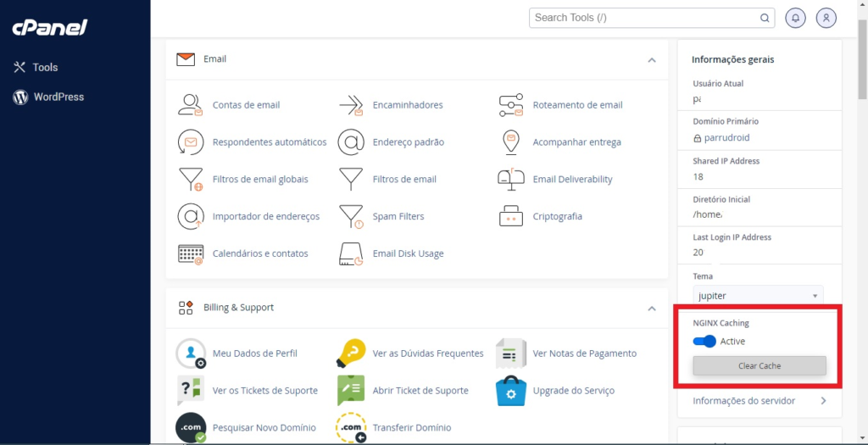Click Upgrade do Serviço bag icon
868x445 pixels.
point(511,390)
